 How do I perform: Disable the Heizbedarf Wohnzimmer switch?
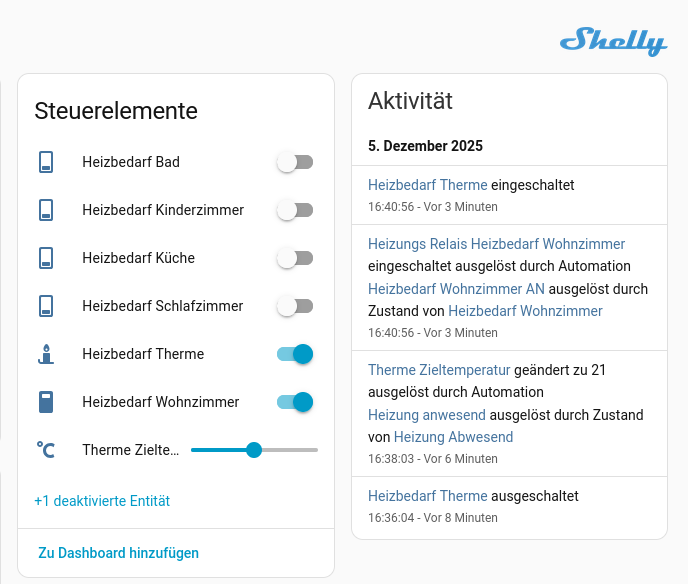coord(295,402)
